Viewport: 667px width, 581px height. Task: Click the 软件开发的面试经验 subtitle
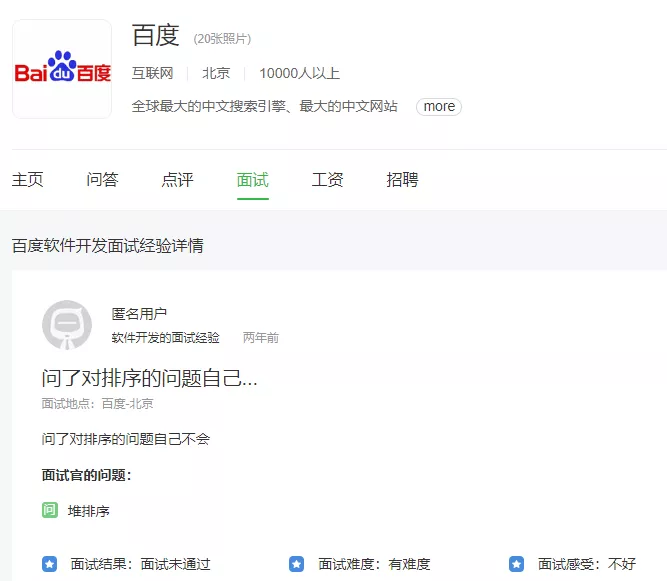(x=165, y=338)
